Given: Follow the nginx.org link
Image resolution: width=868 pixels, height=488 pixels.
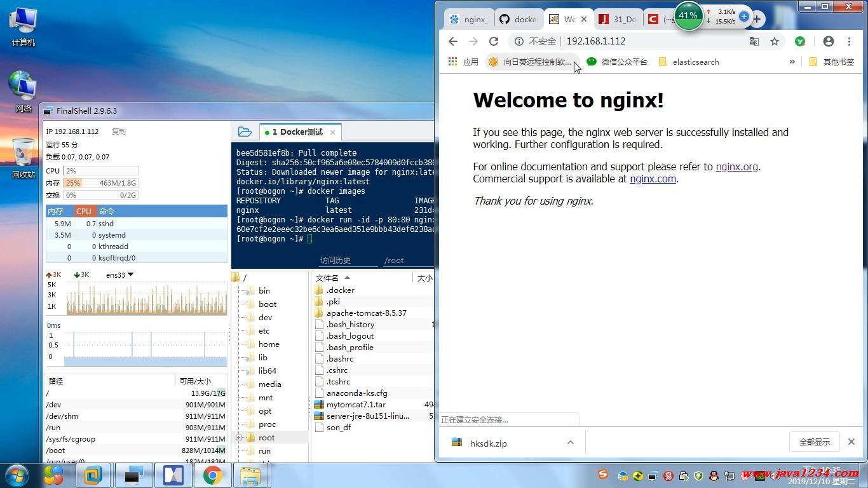Looking at the screenshot, I should click(736, 167).
